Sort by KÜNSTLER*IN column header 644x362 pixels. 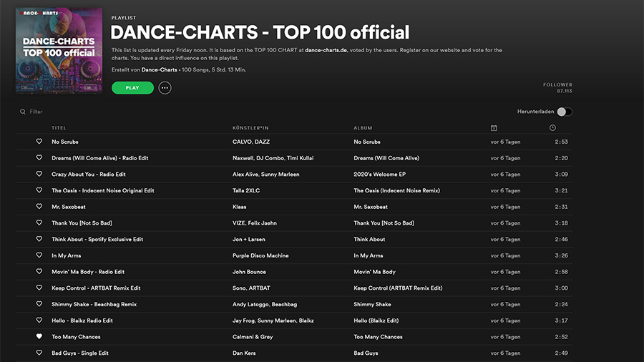pos(250,128)
